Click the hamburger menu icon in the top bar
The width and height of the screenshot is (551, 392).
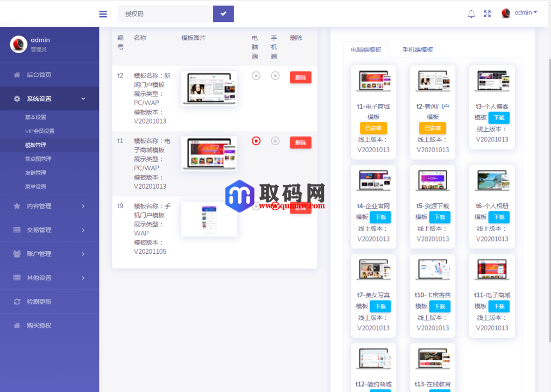(103, 14)
